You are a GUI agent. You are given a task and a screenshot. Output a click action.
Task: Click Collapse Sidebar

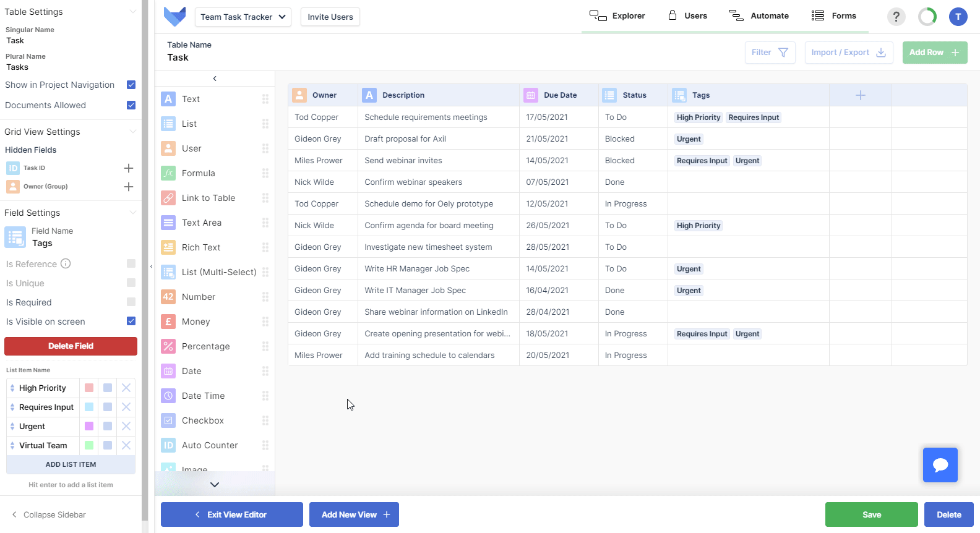tap(49, 514)
